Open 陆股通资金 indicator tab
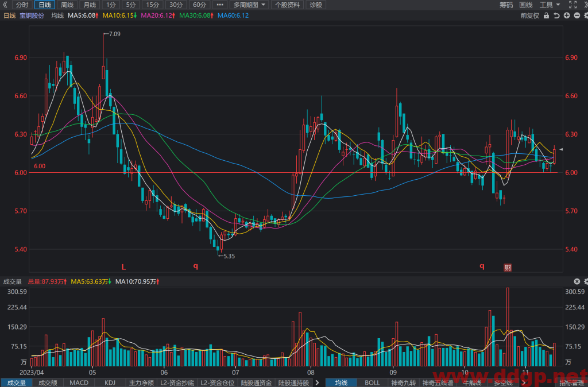588x387 pixels. [257, 383]
